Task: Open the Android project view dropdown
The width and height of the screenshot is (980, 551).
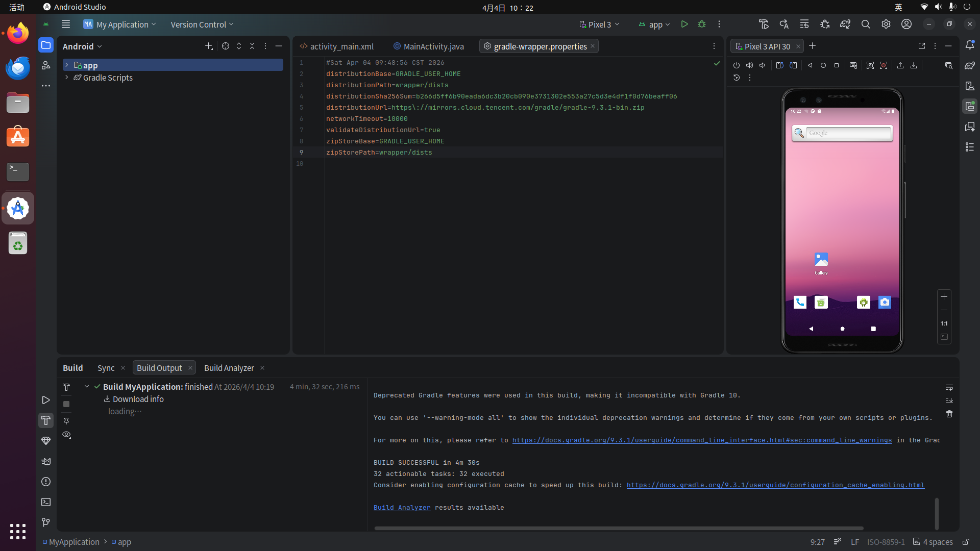Action: 82,46
